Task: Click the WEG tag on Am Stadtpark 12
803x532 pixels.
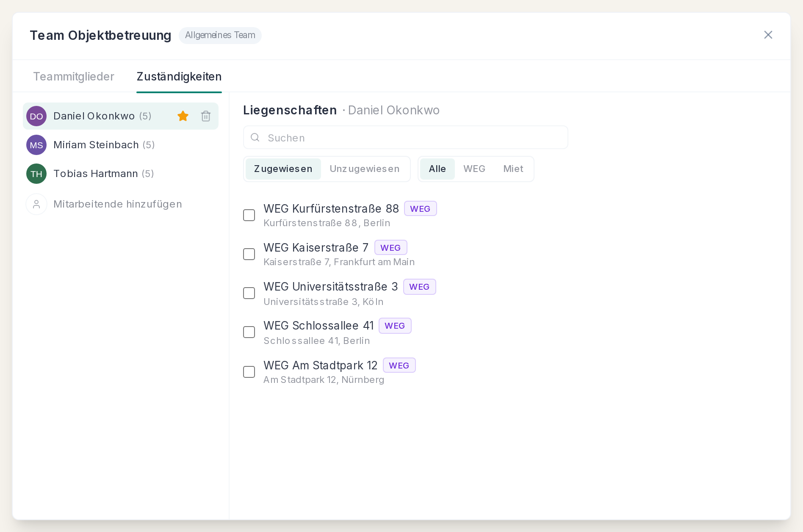Action: (x=399, y=365)
